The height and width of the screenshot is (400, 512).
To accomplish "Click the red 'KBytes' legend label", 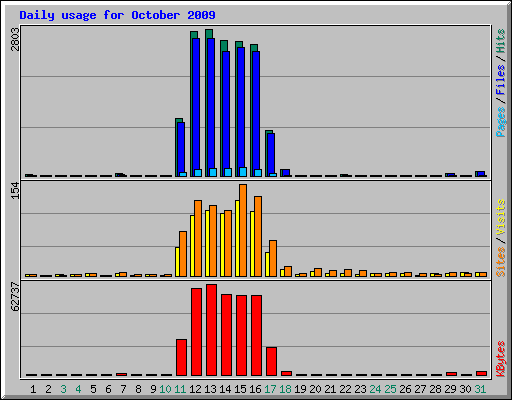I will point(501,359).
